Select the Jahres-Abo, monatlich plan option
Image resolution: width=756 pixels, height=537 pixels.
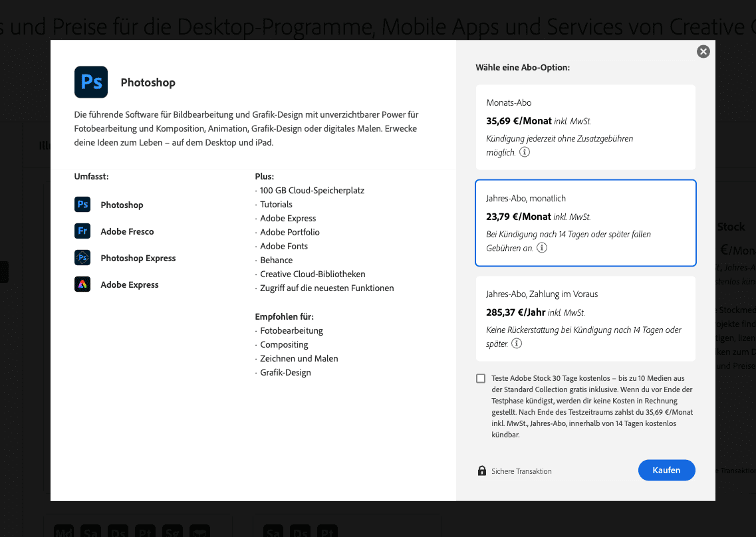pyautogui.click(x=585, y=223)
